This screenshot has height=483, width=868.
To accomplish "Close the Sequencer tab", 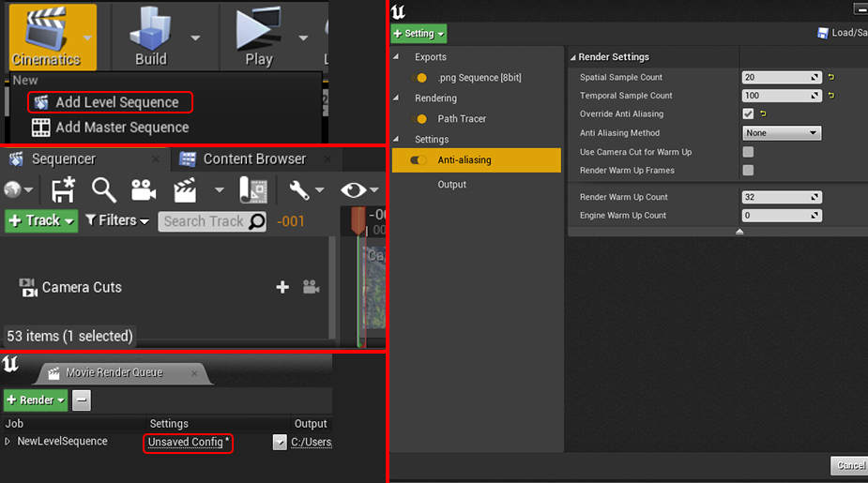I will [x=156, y=159].
